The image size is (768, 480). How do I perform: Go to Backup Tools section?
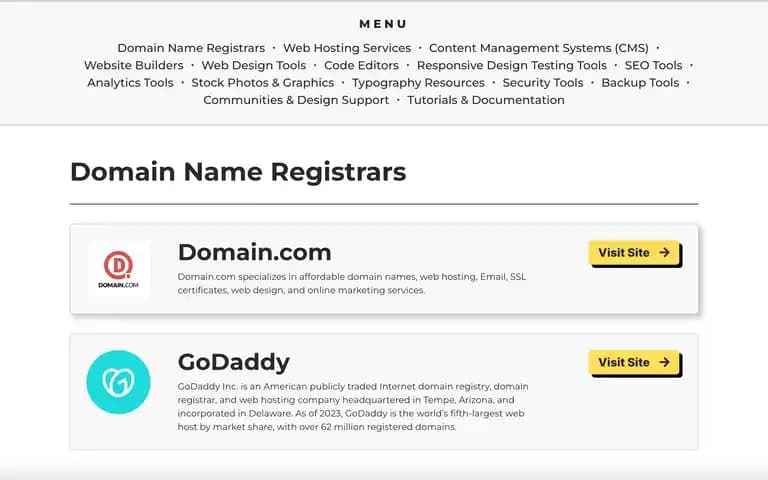640,83
